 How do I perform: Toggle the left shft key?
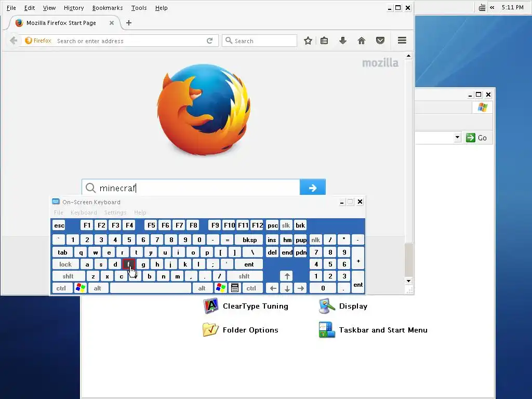(68, 276)
